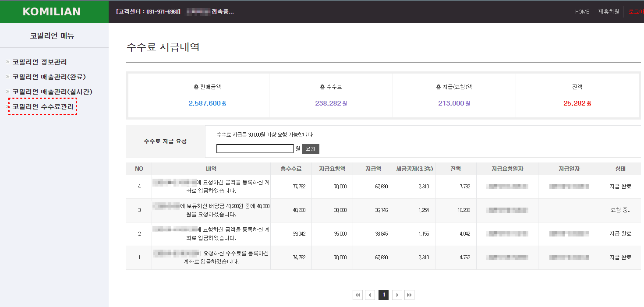Screen dimensions: 644x307
Task: Click the previous page arrow
Action: pyautogui.click(x=370, y=295)
